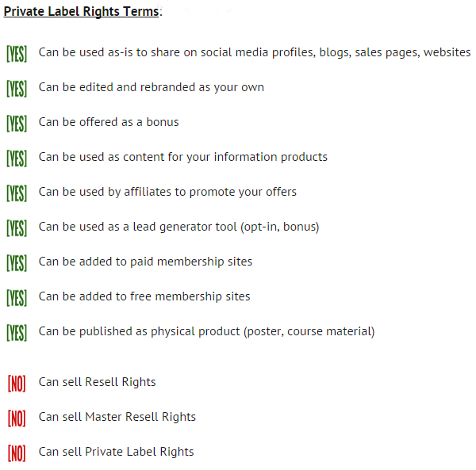Click 'Can be added to paid membership sites'
This screenshot has width=476, height=470.
tap(145, 262)
